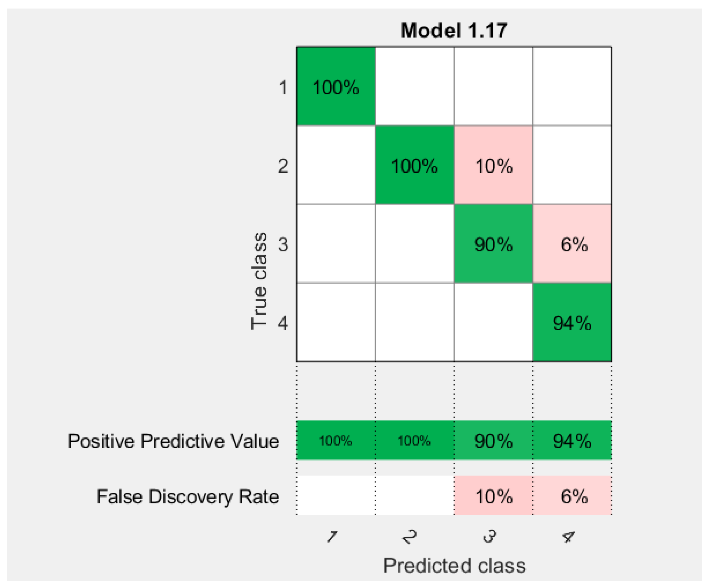Viewport: 711px width, 588px height.
Task: Click the pink 6% cell in true class 3 row
Action: pyautogui.click(x=572, y=244)
